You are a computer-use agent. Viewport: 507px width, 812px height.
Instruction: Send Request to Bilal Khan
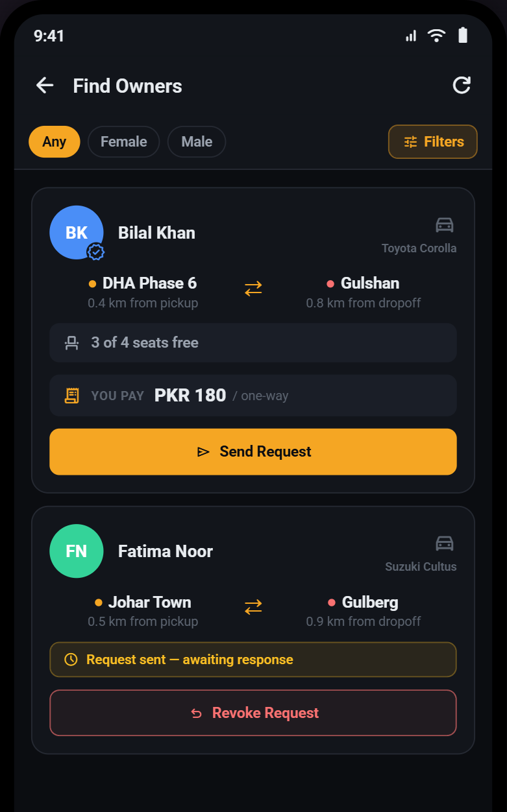point(253,451)
